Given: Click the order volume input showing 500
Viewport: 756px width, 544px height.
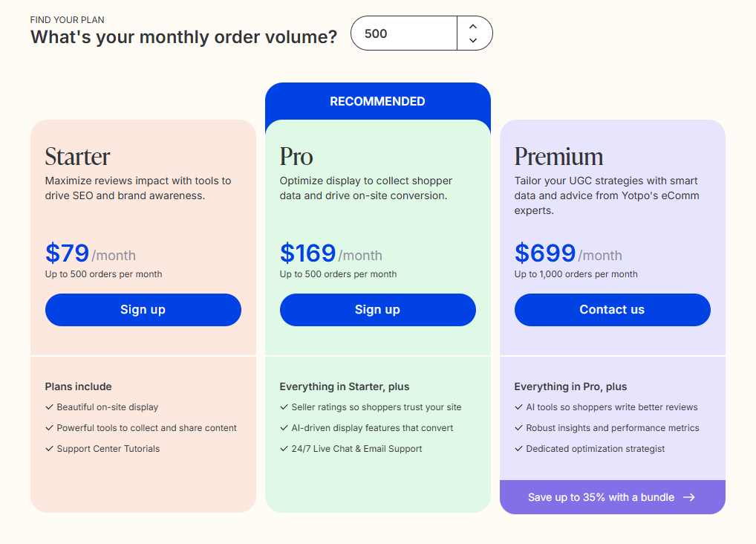Looking at the screenshot, I should click(405, 33).
